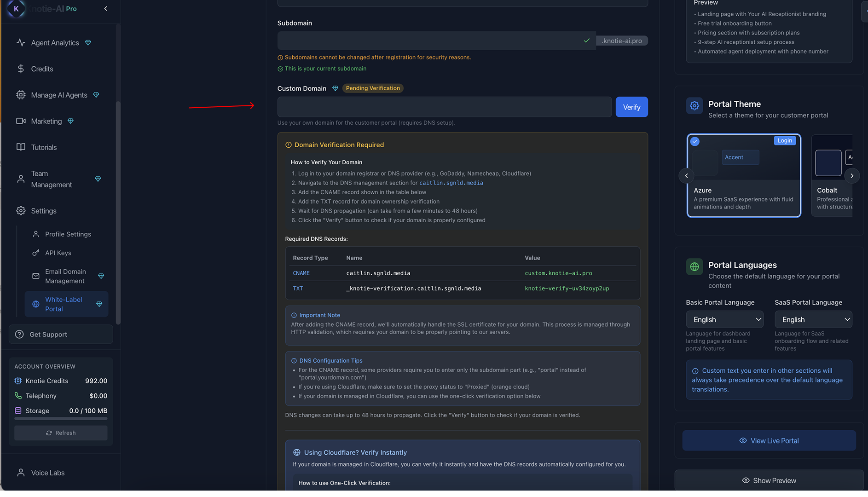This screenshot has height=497, width=868.
Task: Go to Manage AI Agents
Action: coord(60,95)
